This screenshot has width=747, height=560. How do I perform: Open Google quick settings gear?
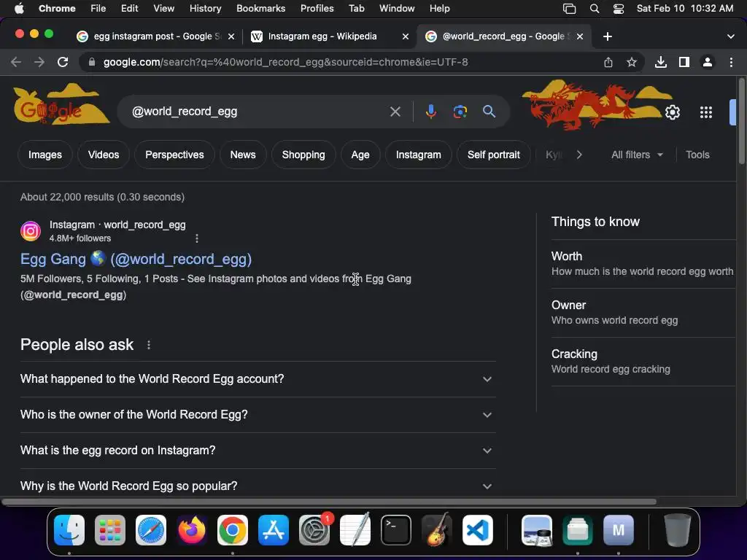(672, 112)
